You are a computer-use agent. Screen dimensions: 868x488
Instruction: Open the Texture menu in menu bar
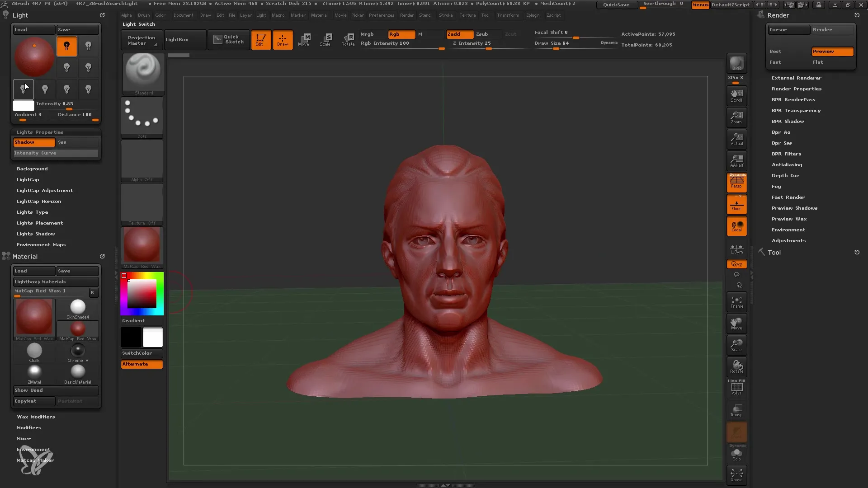[468, 15]
